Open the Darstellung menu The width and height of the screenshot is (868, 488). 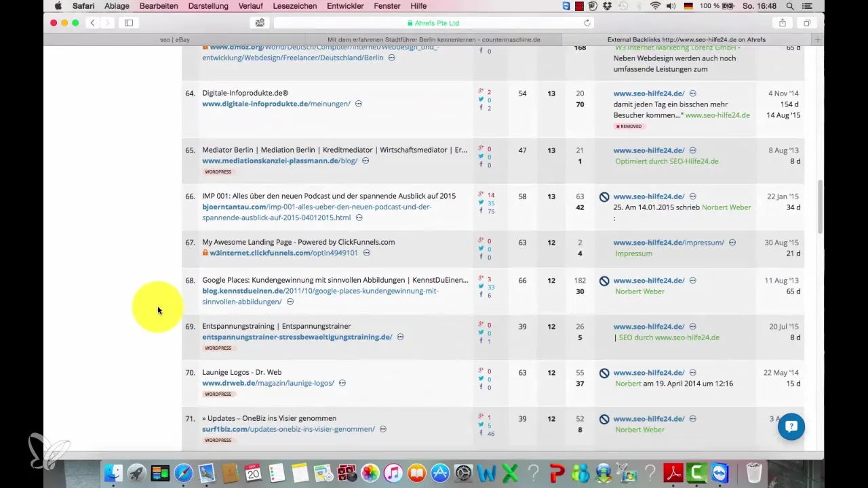209,6
